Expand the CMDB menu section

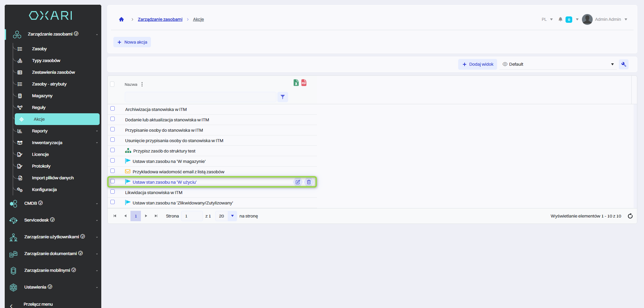pyautogui.click(x=54, y=203)
